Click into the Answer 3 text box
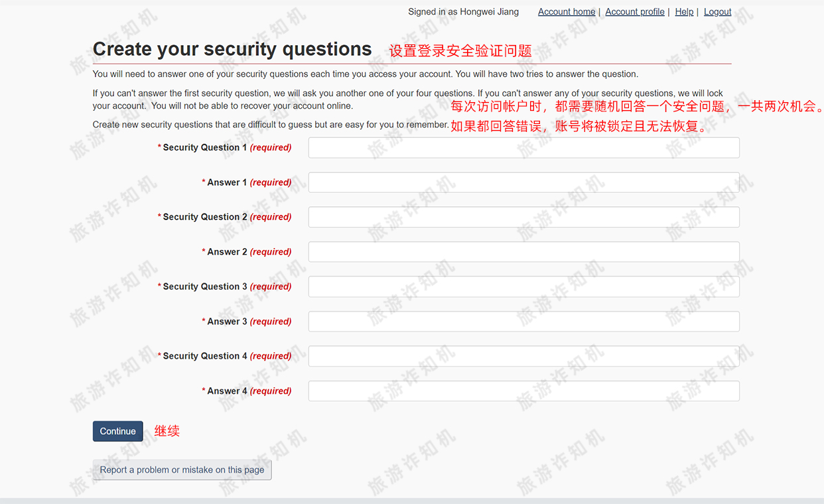Image resolution: width=824 pixels, height=504 pixels. pyautogui.click(x=523, y=322)
